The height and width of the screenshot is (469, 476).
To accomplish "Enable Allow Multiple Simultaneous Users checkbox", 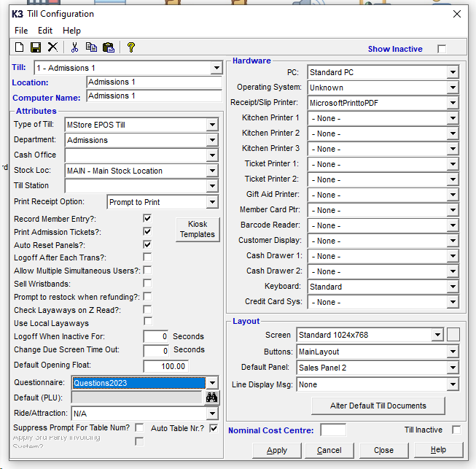I will (x=147, y=271).
